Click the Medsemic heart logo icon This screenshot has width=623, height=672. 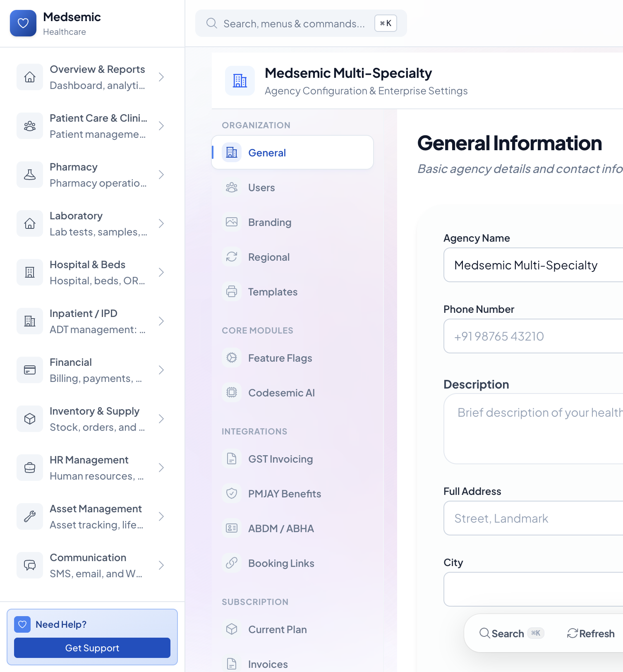[23, 23]
